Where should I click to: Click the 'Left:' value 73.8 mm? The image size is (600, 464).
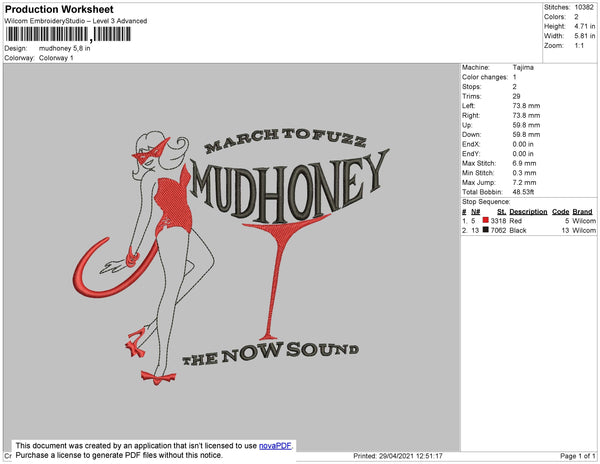[x=526, y=106]
